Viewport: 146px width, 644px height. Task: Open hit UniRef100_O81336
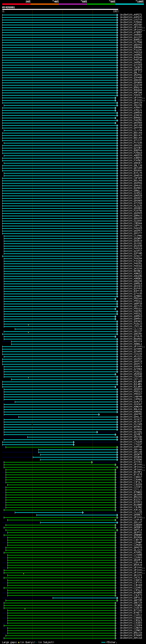(x=131, y=105)
